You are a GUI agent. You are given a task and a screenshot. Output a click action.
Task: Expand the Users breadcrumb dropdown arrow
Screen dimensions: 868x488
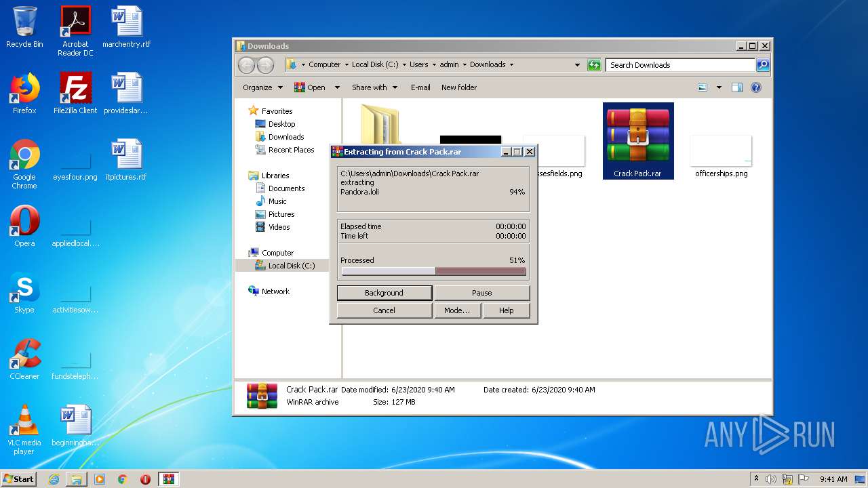tap(434, 65)
